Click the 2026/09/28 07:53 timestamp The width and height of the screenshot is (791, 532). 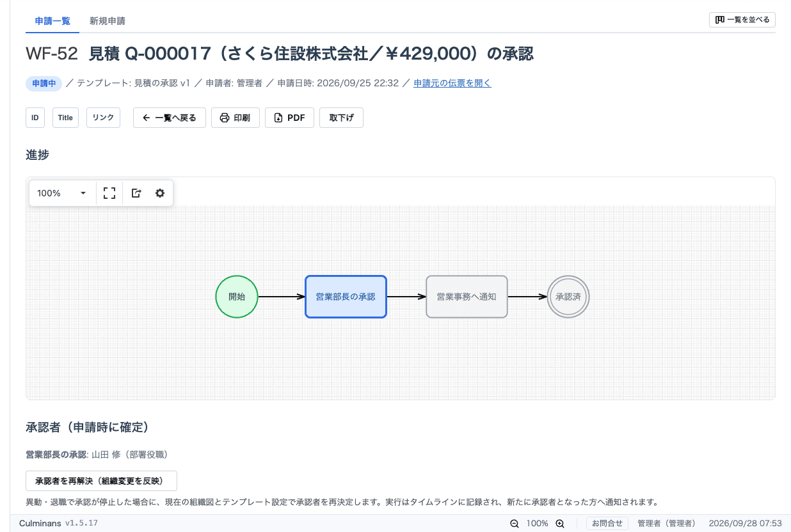pos(746,523)
